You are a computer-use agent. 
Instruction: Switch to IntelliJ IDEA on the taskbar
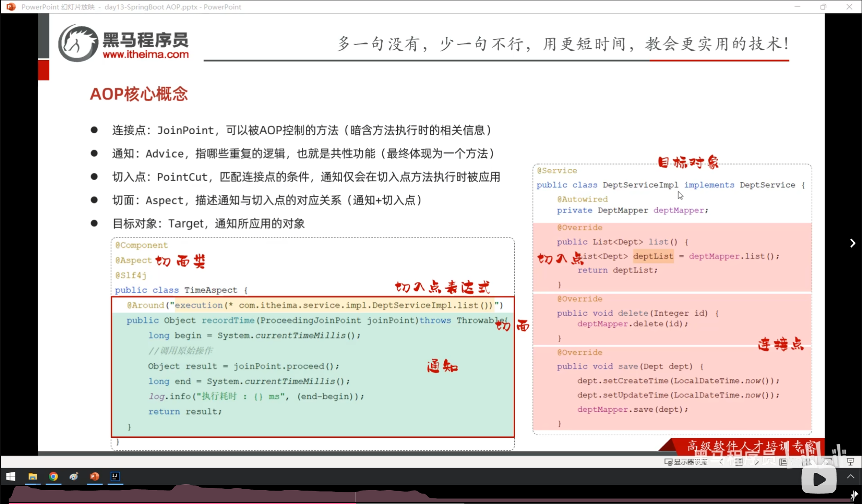[115, 477]
